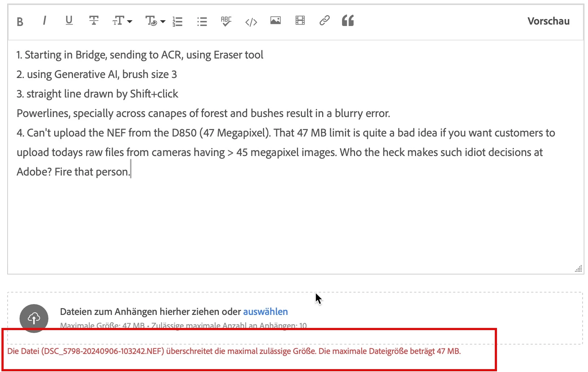The image size is (588, 372).
Task: Insert a hyperlink
Action: click(x=324, y=20)
